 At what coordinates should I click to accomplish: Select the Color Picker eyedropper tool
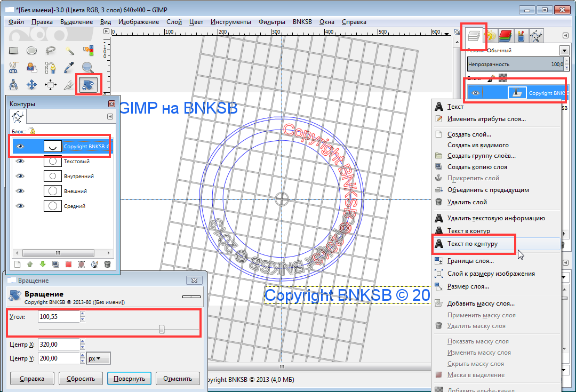69,68
